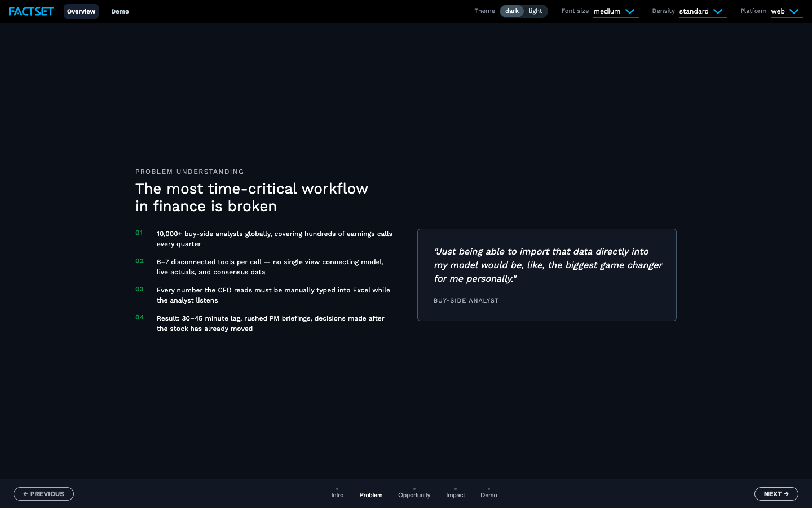Click point 02 about 6–7 disconnected tools
This screenshot has width=812, height=508.
264,267
